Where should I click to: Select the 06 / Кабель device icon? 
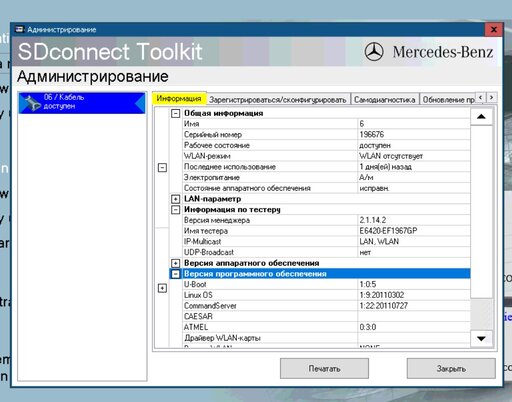(x=33, y=103)
